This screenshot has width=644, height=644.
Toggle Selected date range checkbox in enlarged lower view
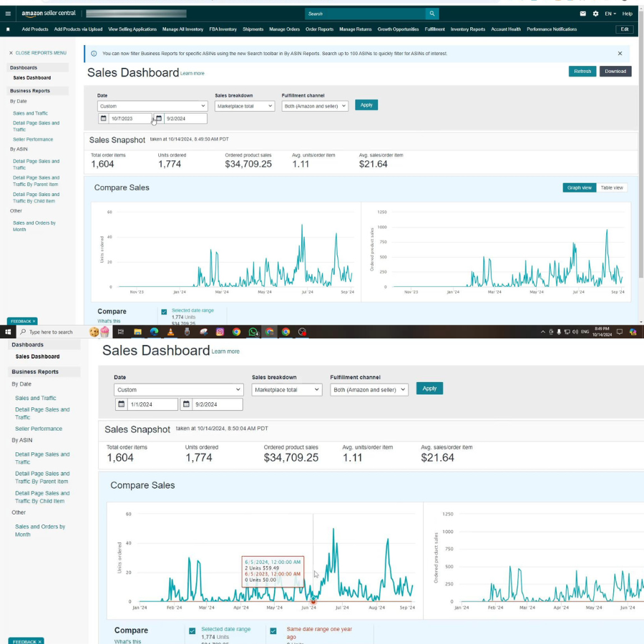(192, 631)
